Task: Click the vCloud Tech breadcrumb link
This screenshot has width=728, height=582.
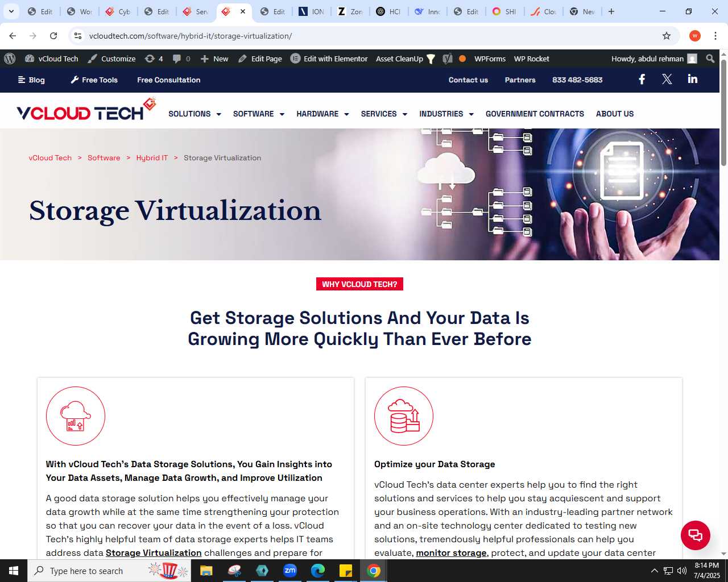Action: pos(50,158)
